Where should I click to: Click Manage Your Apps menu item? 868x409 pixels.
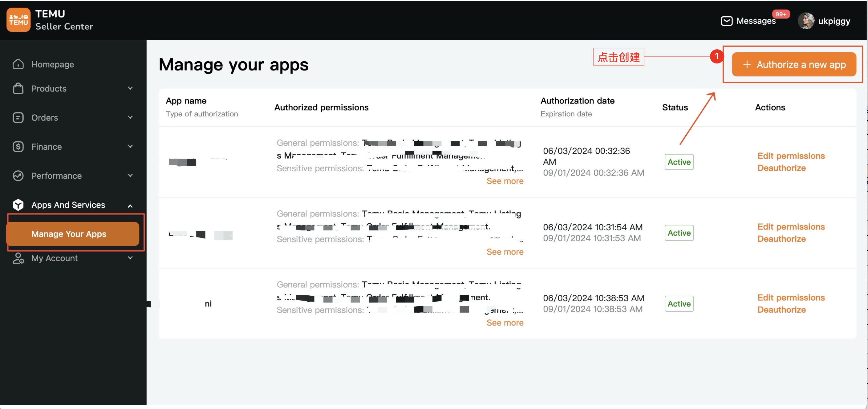point(69,233)
